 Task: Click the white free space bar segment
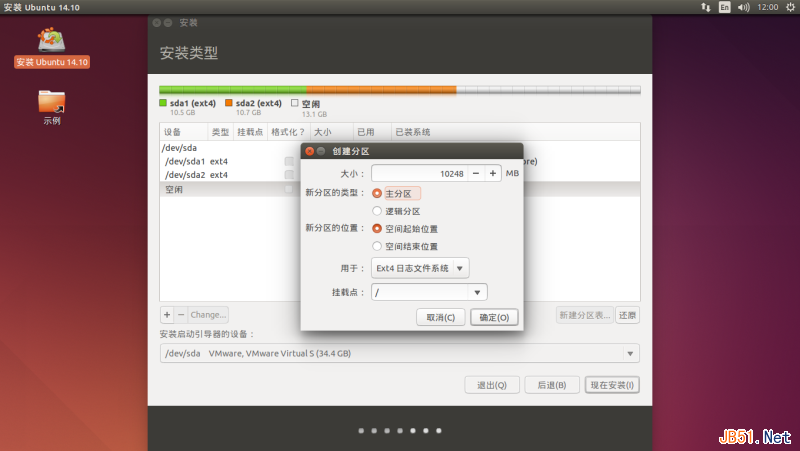click(x=548, y=90)
